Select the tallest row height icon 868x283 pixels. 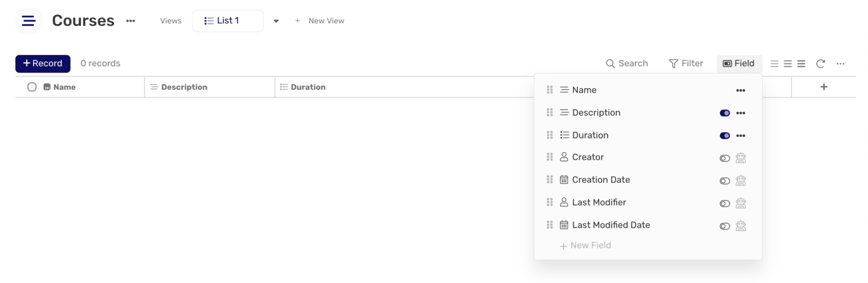tap(801, 63)
